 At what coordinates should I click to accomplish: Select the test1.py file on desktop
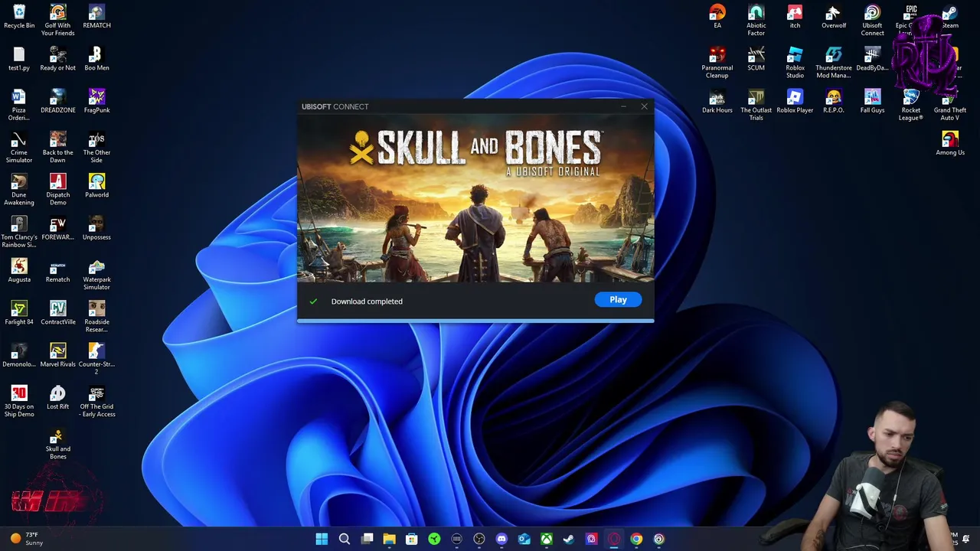[x=19, y=59]
